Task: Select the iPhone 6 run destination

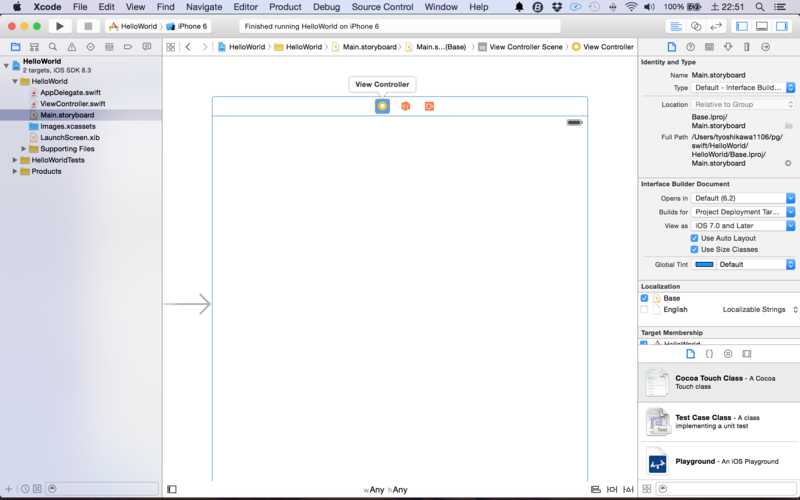Action: (187, 26)
